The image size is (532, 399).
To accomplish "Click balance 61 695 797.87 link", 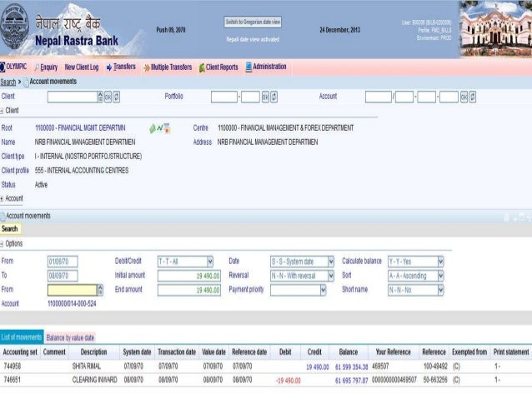I will (x=351, y=381).
